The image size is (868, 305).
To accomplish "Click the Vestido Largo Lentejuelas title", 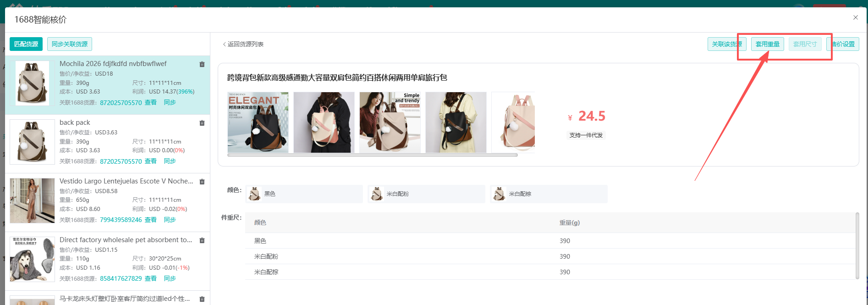I will point(126,181).
